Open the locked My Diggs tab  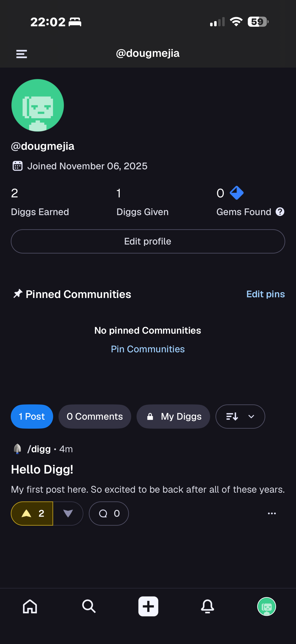[x=173, y=417]
